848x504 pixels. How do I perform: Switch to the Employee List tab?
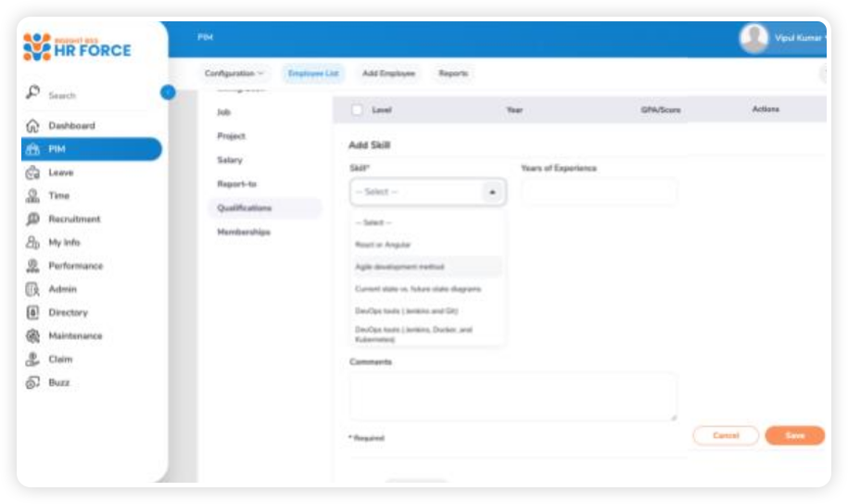pos(313,74)
